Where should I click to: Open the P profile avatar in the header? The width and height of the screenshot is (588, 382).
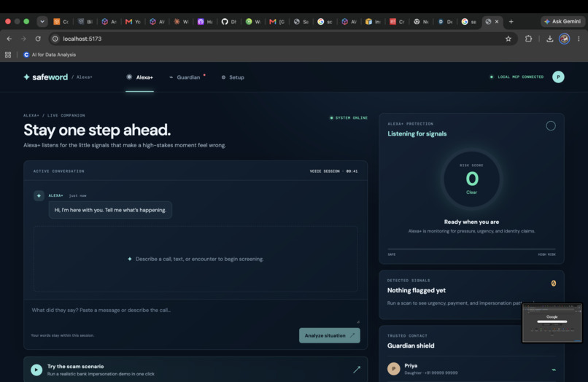point(558,77)
